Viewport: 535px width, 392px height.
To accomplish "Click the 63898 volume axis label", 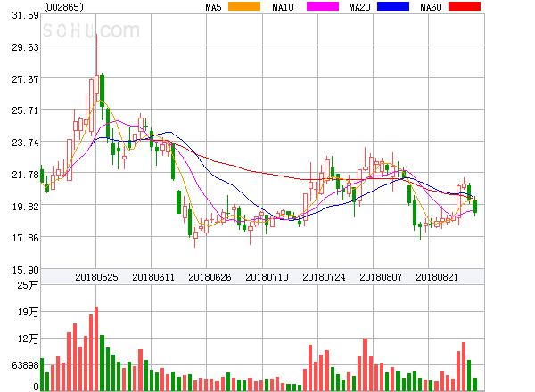I will [26, 365].
